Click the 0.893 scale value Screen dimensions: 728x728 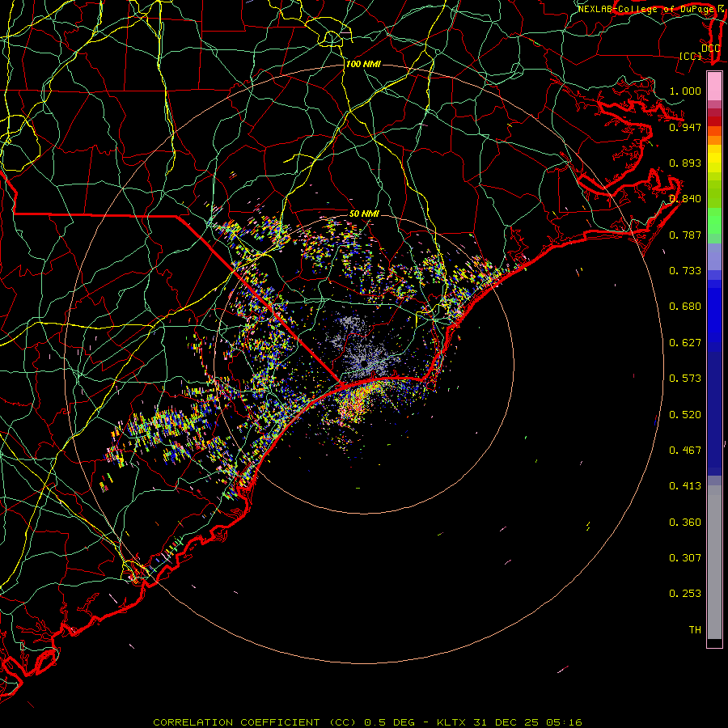[x=685, y=163]
